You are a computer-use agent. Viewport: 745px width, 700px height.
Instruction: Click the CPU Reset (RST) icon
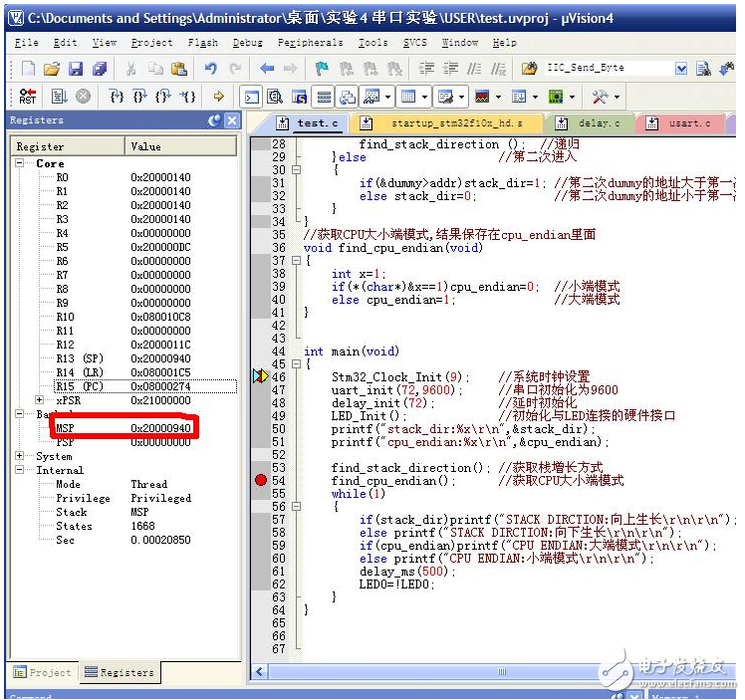click(x=27, y=97)
